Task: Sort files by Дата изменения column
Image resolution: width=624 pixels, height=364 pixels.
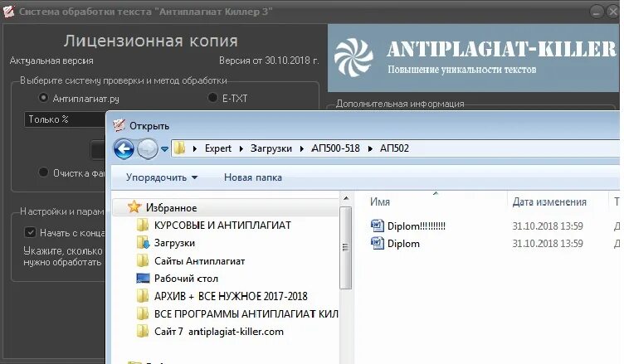Action: [549, 201]
